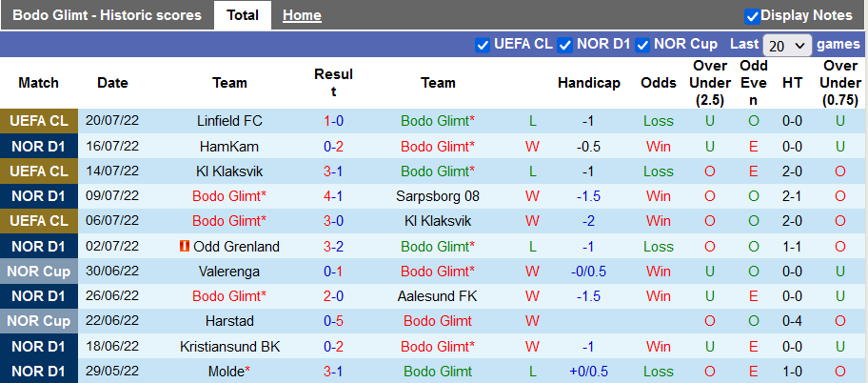Image resolution: width=868 pixels, height=383 pixels.
Task: Click the NOR D1 badge for HamKam match
Action: (39, 147)
